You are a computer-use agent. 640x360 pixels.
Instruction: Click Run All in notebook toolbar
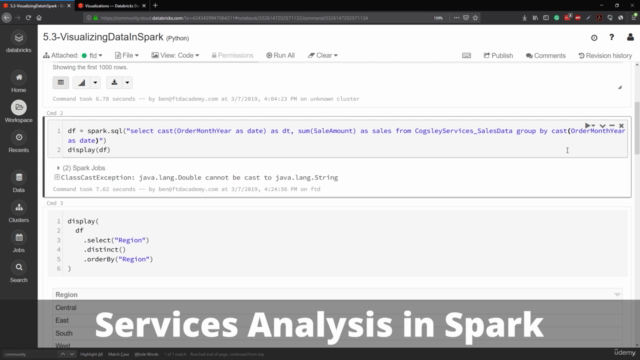280,56
